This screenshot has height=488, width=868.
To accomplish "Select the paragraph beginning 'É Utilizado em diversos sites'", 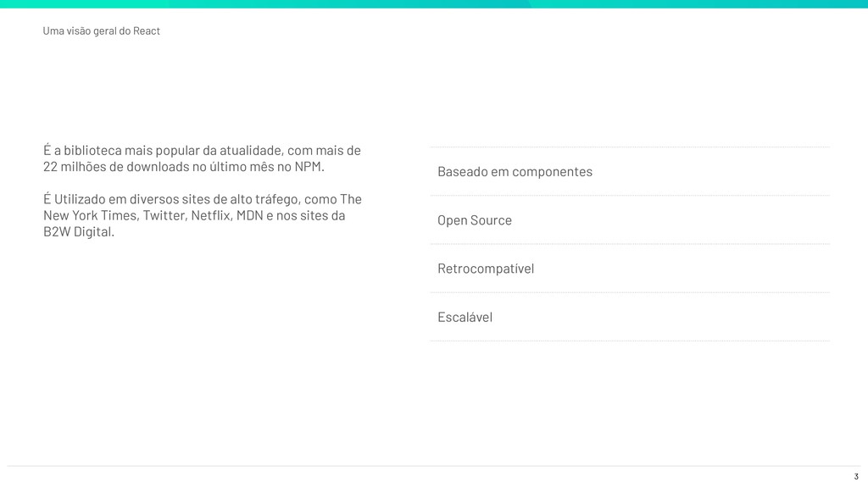I will point(203,215).
